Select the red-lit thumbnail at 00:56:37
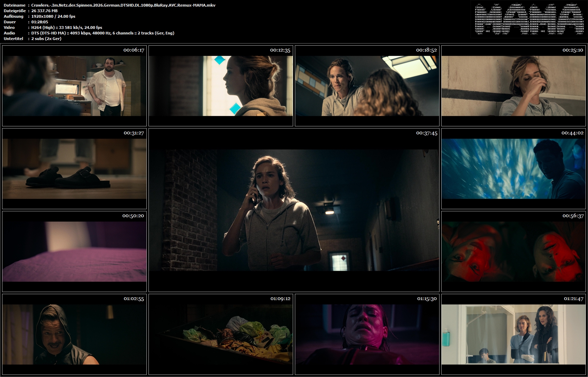 (513, 251)
